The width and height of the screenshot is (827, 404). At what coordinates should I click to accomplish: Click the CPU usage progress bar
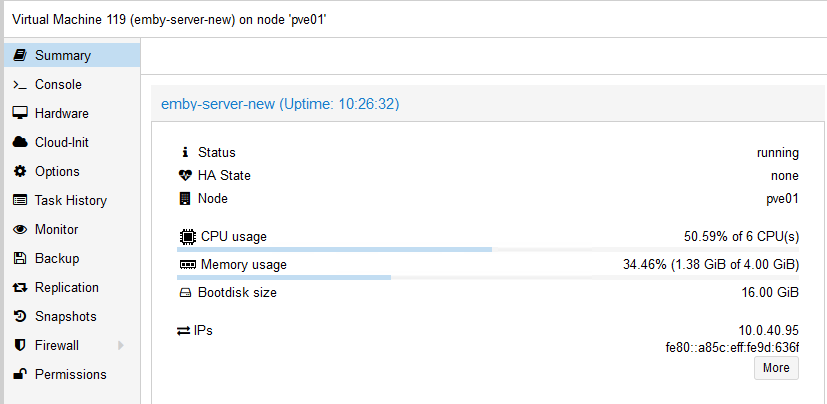488,249
